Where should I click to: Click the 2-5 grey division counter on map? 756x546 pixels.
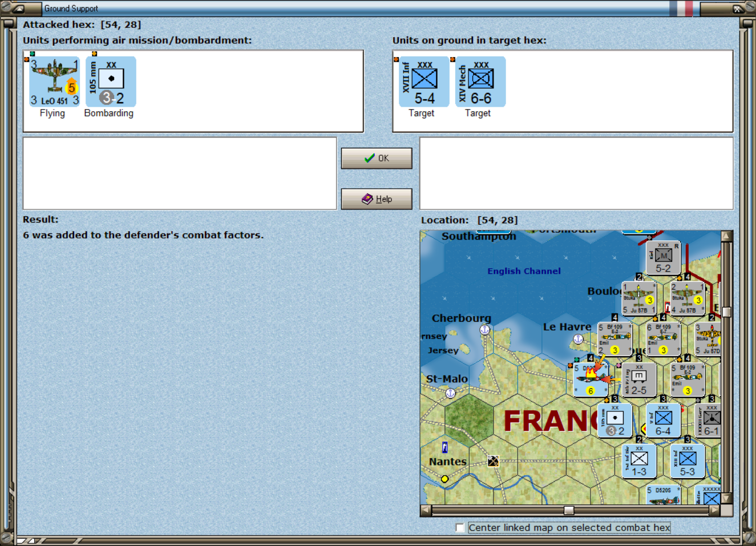639,380
